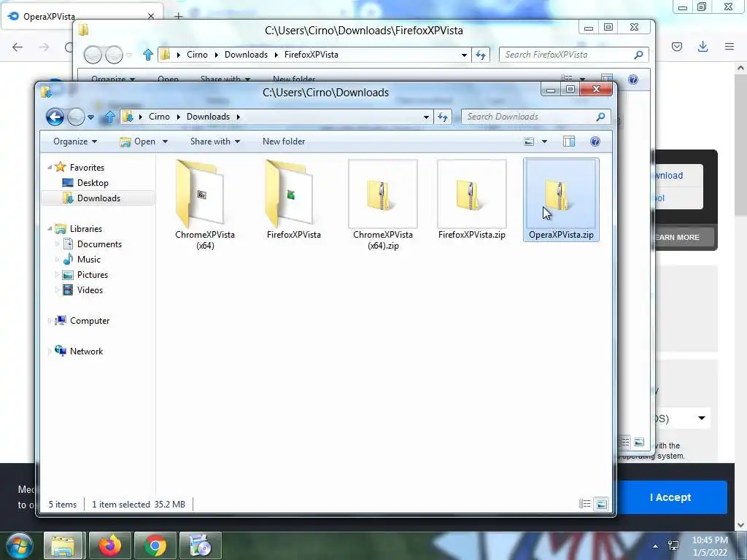Screen dimensions: 747x560
Task: Select the OperaXPVista.zip archive
Action: [x=561, y=200]
